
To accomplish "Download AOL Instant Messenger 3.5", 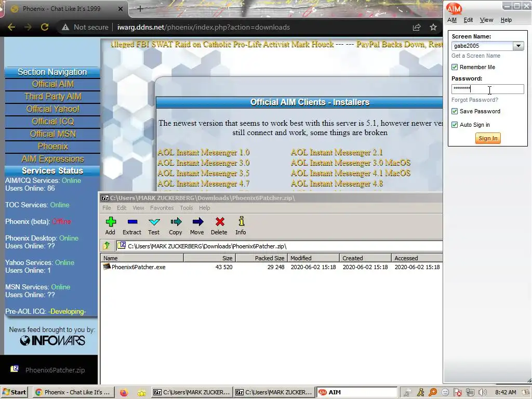I will pos(204,173).
